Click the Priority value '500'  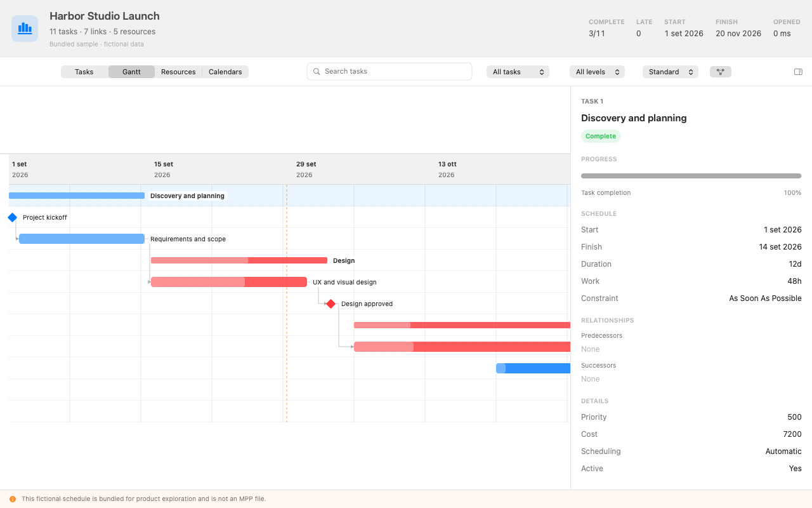click(794, 417)
